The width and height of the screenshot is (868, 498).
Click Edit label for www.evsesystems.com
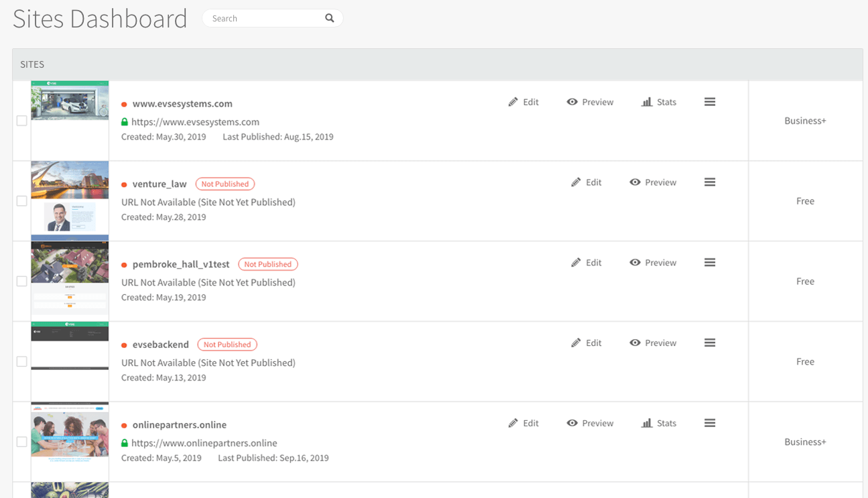pos(531,102)
